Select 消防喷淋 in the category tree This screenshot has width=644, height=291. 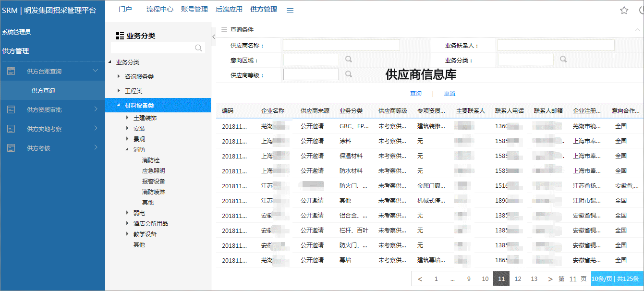pos(153,192)
